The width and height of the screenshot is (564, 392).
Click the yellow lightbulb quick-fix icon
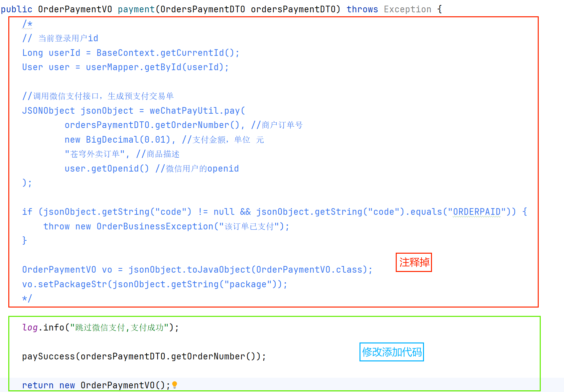[174, 385]
